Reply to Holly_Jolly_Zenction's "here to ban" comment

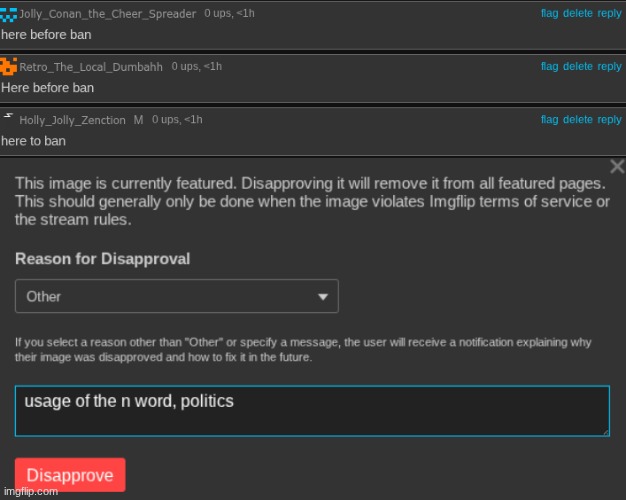coord(609,120)
